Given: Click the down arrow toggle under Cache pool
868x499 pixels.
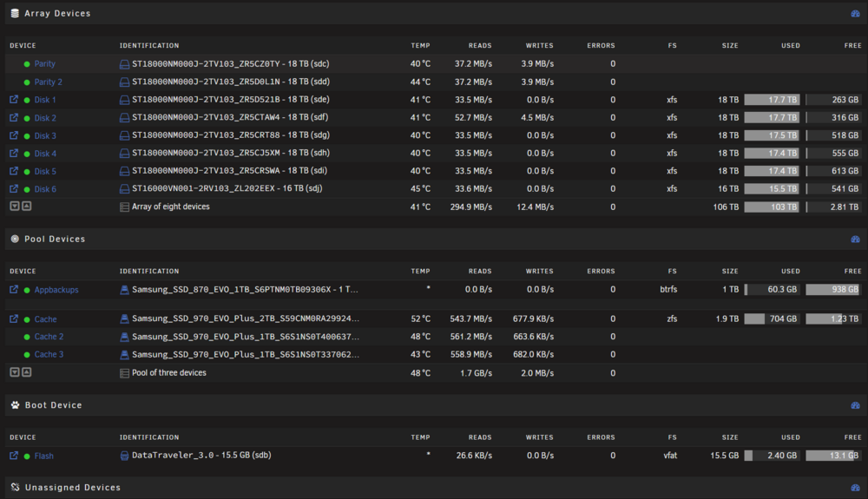Looking at the screenshot, I should coord(15,372).
